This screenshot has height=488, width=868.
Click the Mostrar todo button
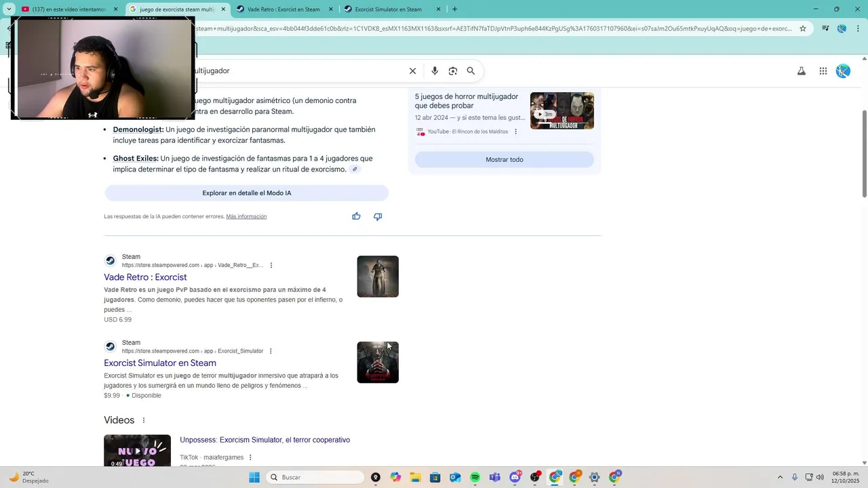click(505, 159)
